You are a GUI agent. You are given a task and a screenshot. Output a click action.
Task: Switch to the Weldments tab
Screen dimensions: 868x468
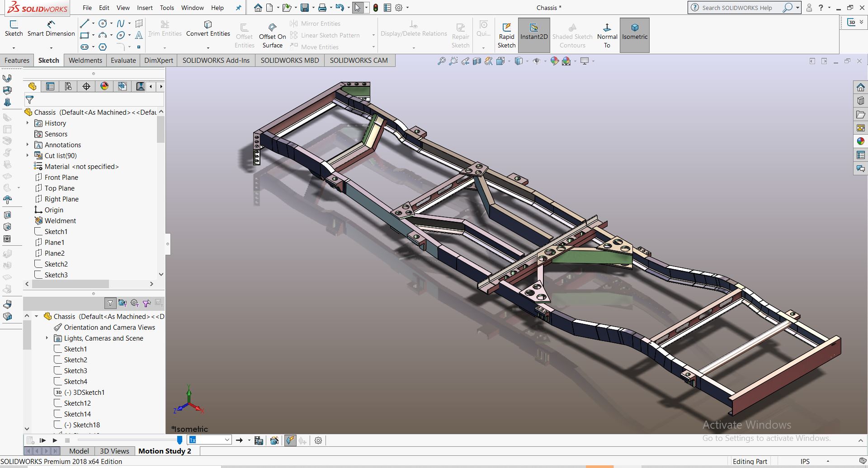point(85,61)
